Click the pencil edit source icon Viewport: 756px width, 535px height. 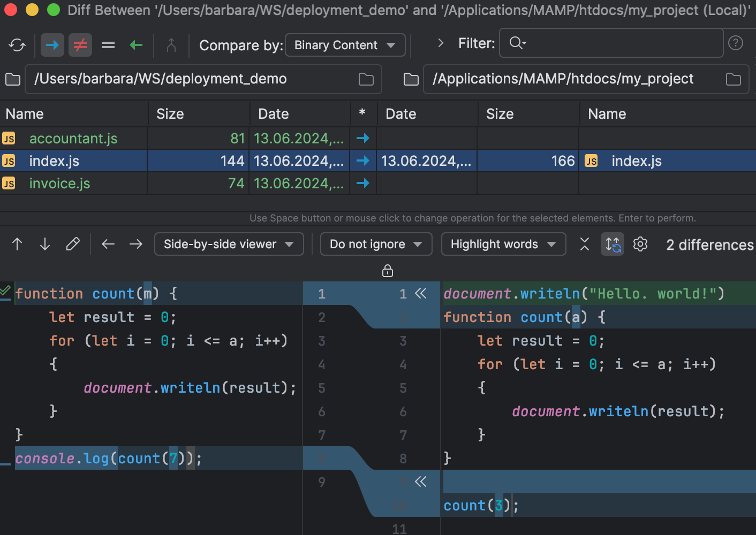click(x=73, y=244)
